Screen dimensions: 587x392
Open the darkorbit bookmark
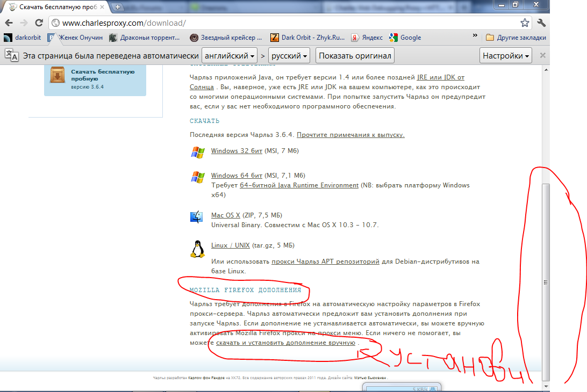coord(23,38)
